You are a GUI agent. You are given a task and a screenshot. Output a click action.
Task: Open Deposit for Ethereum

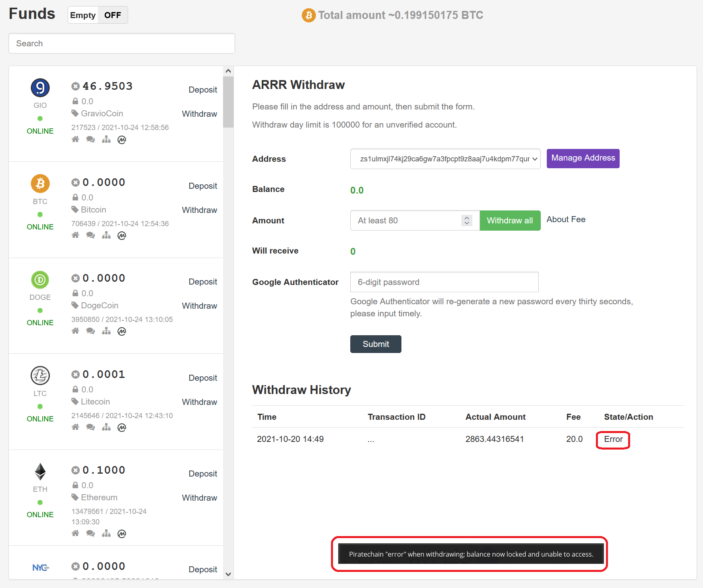point(203,474)
